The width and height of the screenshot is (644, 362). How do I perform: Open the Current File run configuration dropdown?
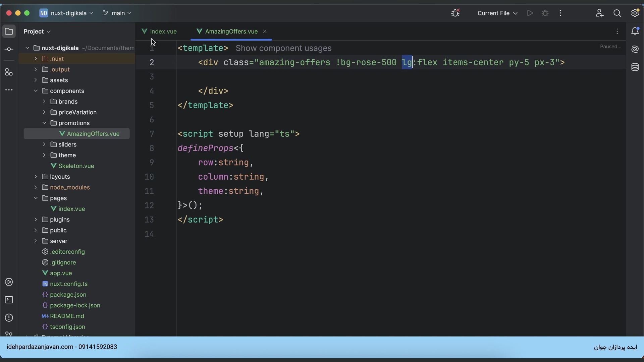tap(497, 13)
